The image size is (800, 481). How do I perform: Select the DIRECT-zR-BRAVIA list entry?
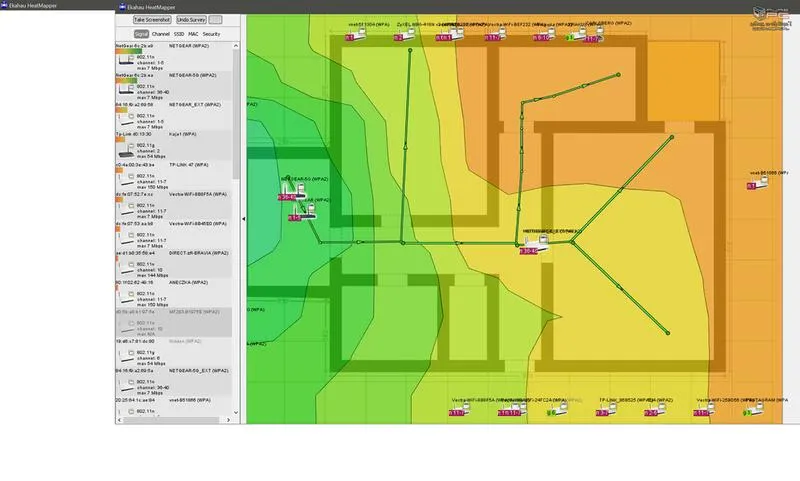pos(175,260)
